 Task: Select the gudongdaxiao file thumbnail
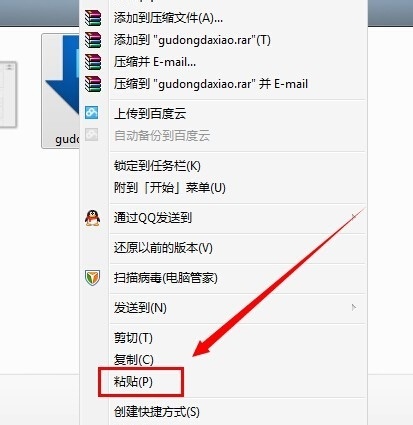[61, 91]
